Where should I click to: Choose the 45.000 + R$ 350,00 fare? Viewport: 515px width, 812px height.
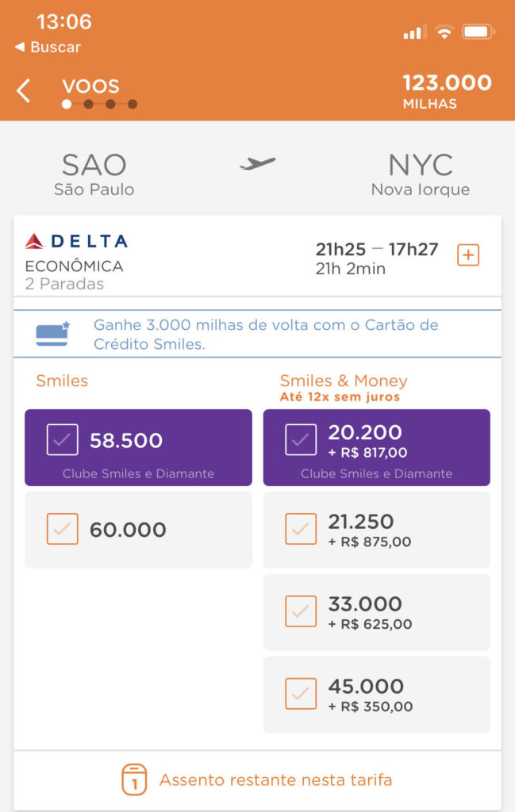tap(377, 695)
